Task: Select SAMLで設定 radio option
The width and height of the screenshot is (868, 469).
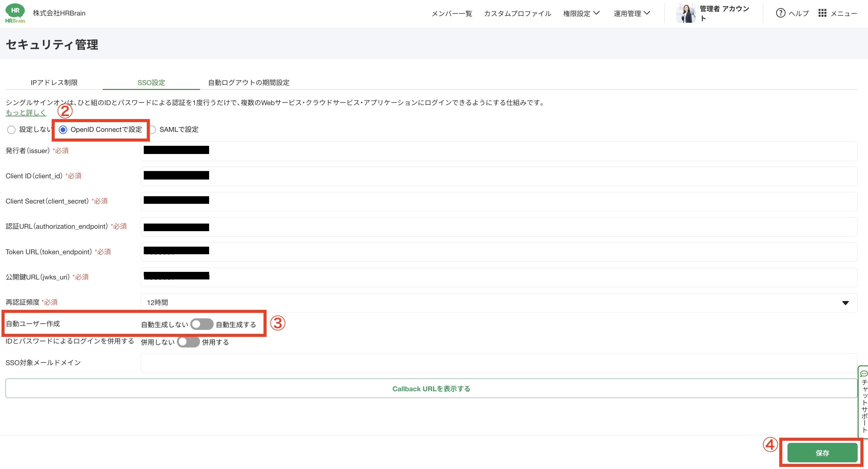Action: click(152, 130)
